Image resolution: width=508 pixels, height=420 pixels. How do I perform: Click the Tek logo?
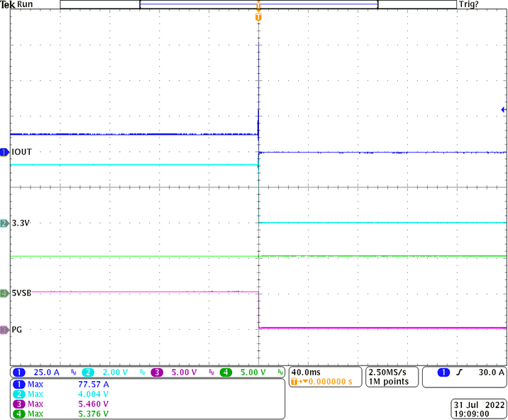point(7,4)
